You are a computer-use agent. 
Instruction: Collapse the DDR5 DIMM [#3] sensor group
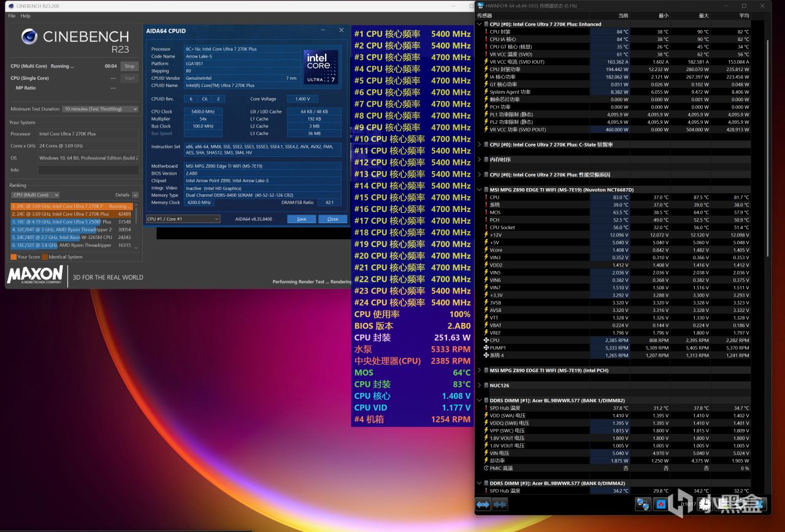[x=479, y=483]
